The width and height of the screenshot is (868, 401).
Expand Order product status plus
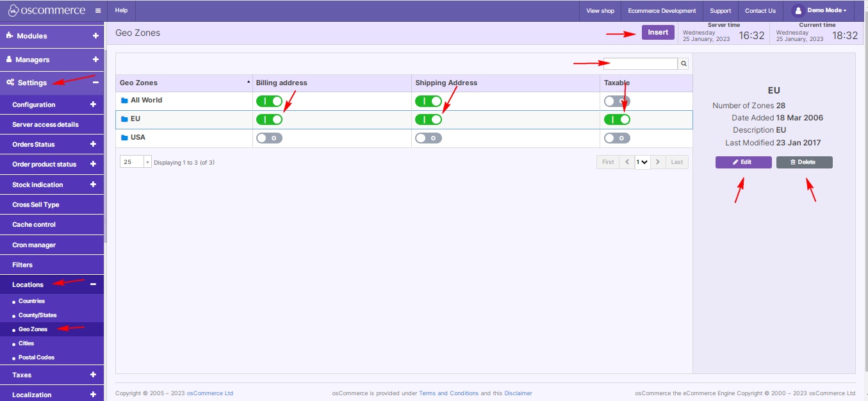point(93,164)
